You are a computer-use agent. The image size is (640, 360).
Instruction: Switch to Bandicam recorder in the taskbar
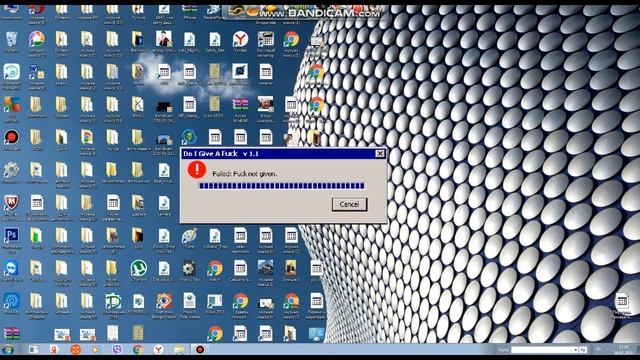point(200,349)
